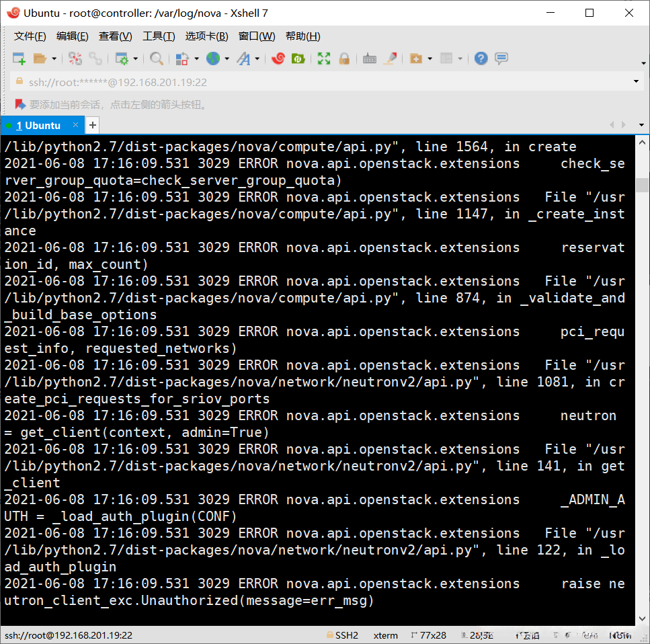650x644 pixels.
Task: Launch Xshell via the red swirl icon
Action: [x=278, y=58]
